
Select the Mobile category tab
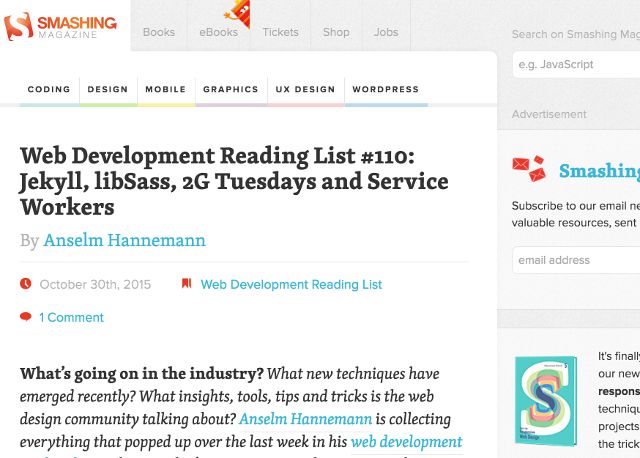[x=166, y=89]
